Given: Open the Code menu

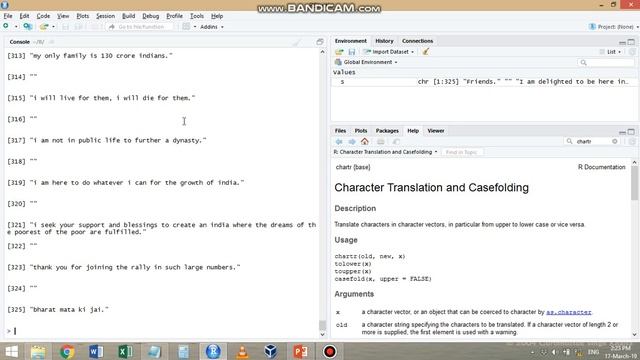Looking at the screenshot, I should pos(43,16).
